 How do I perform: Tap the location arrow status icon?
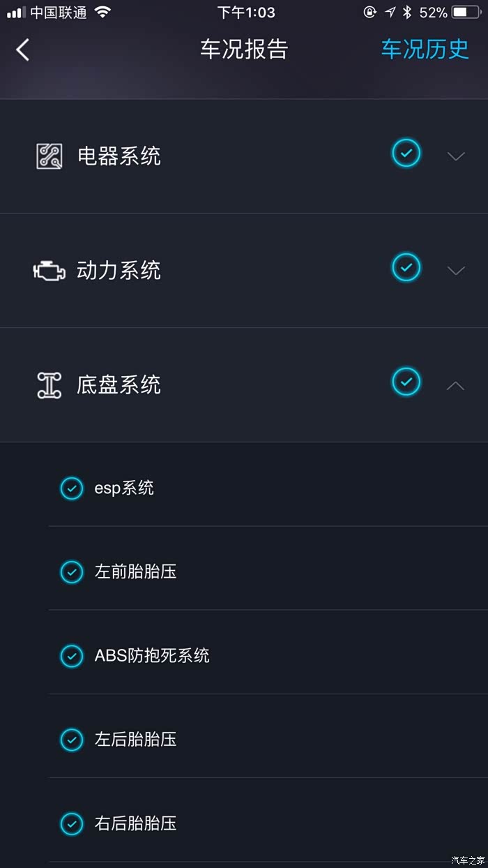click(x=390, y=13)
